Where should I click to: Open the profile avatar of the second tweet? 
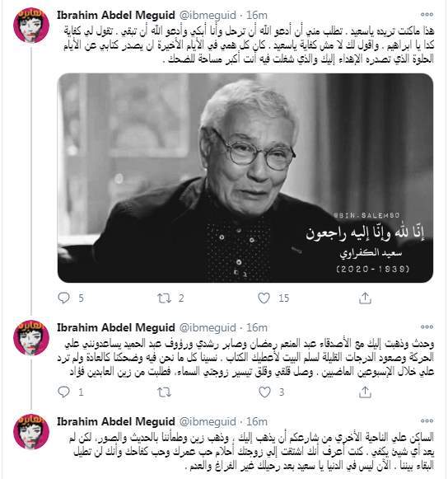(31, 337)
